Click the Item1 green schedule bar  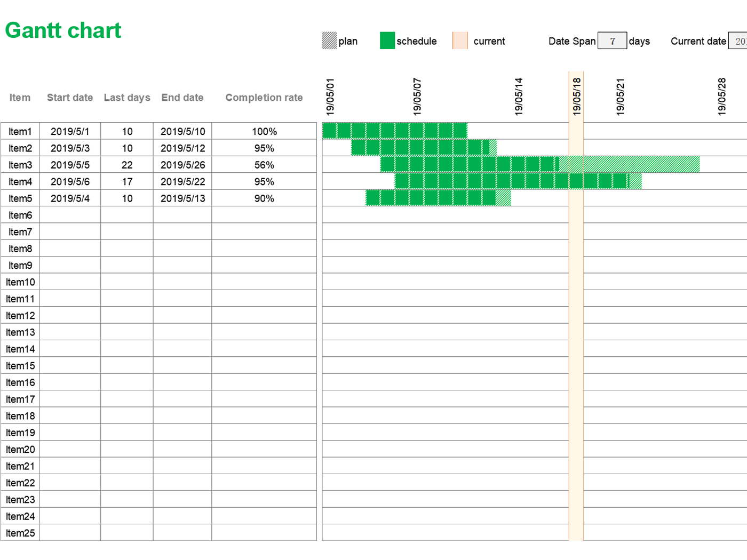(x=395, y=131)
